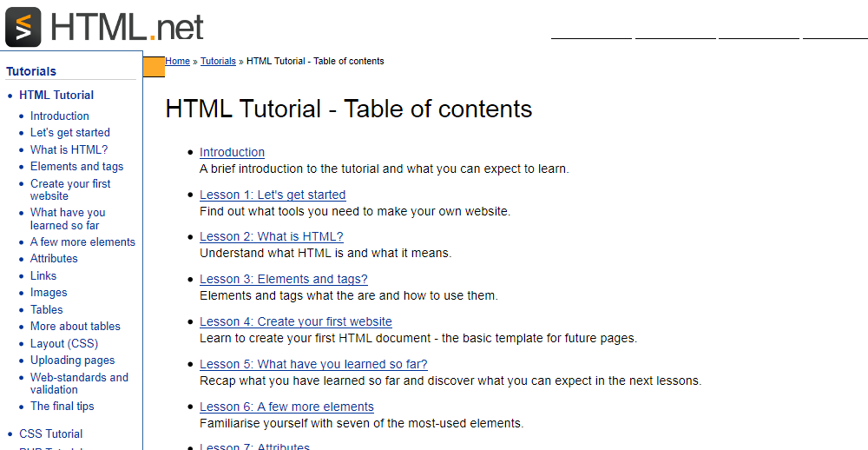Open the Links lesson in sidebar

(x=43, y=275)
